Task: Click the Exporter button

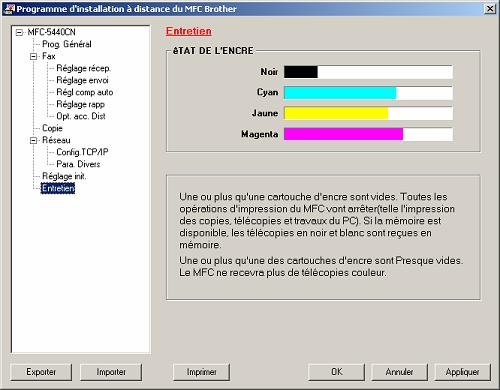Action: click(x=41, y=372)
